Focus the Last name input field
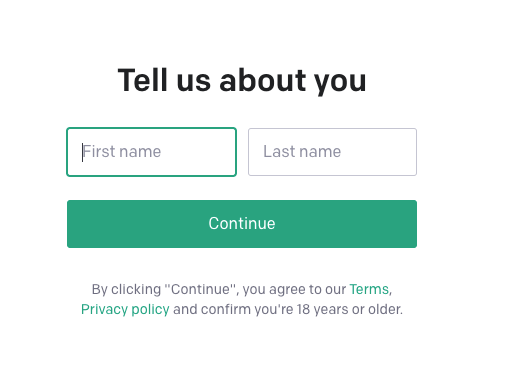 click(x=332, y=152)
